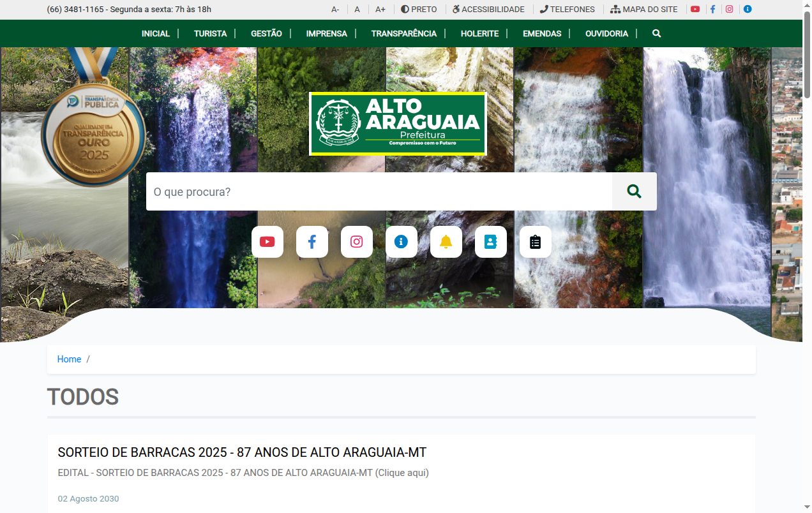Click the date text 02 Agosto 2030
Viewport: 812px width, 513px height.
pos(88,499)
